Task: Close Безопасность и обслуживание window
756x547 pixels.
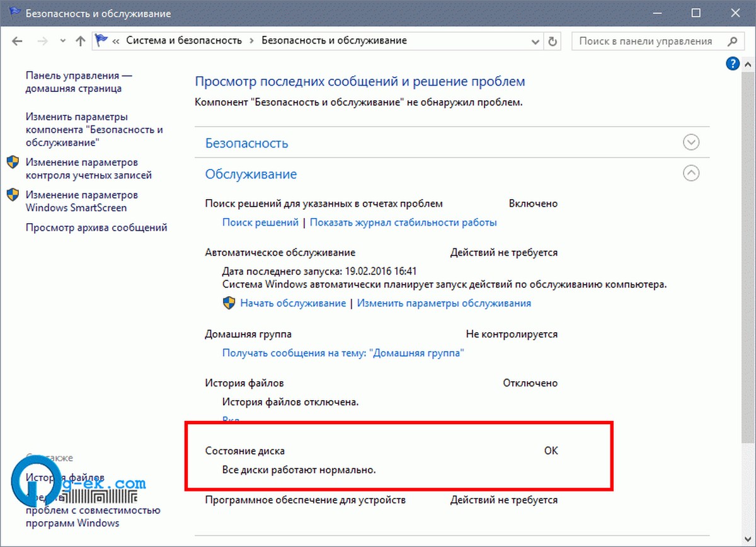Action: click(x=735, y=13)
